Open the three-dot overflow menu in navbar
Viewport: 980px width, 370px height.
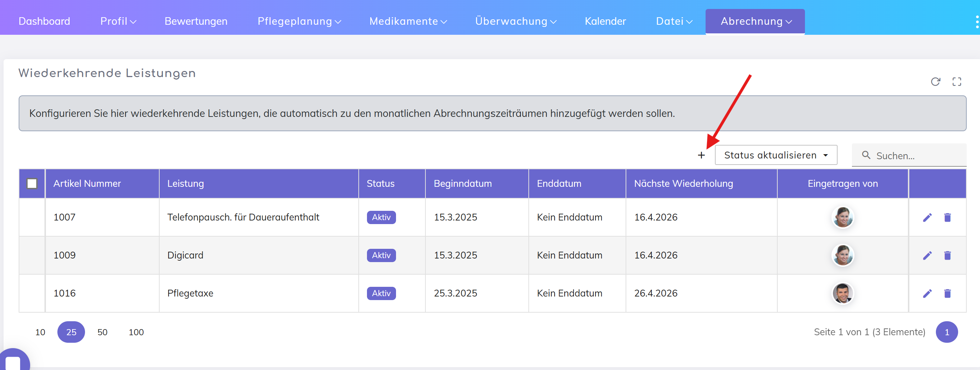976,22
